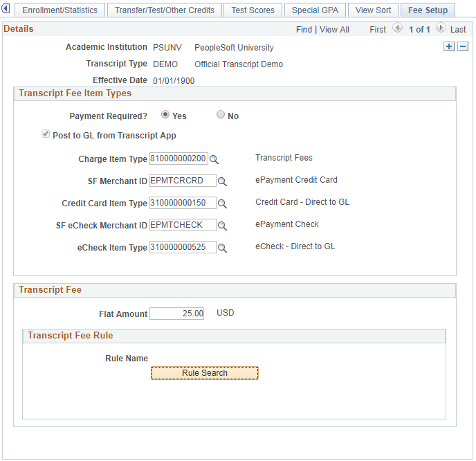Click the 'Transcript Fee Rule' header

[x=71, y=335]
